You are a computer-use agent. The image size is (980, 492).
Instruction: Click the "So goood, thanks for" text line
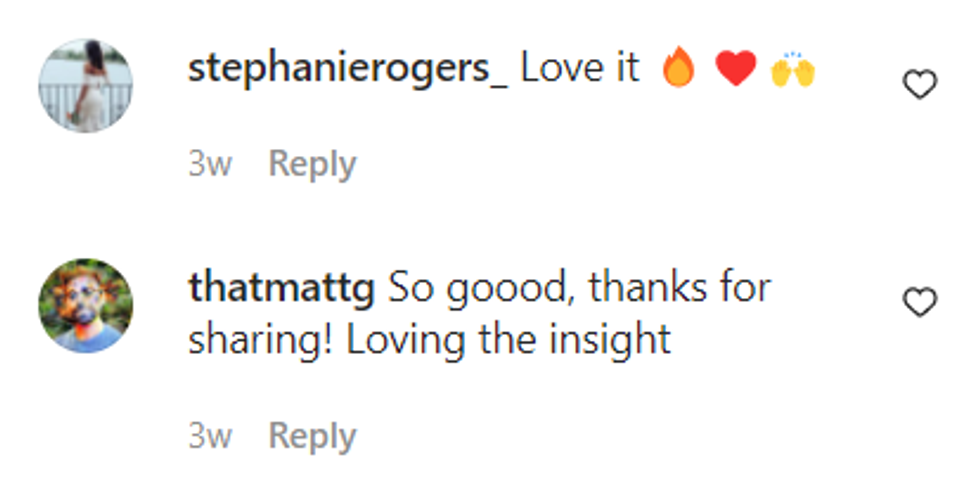pyautogui.click(x=580, y=289)
